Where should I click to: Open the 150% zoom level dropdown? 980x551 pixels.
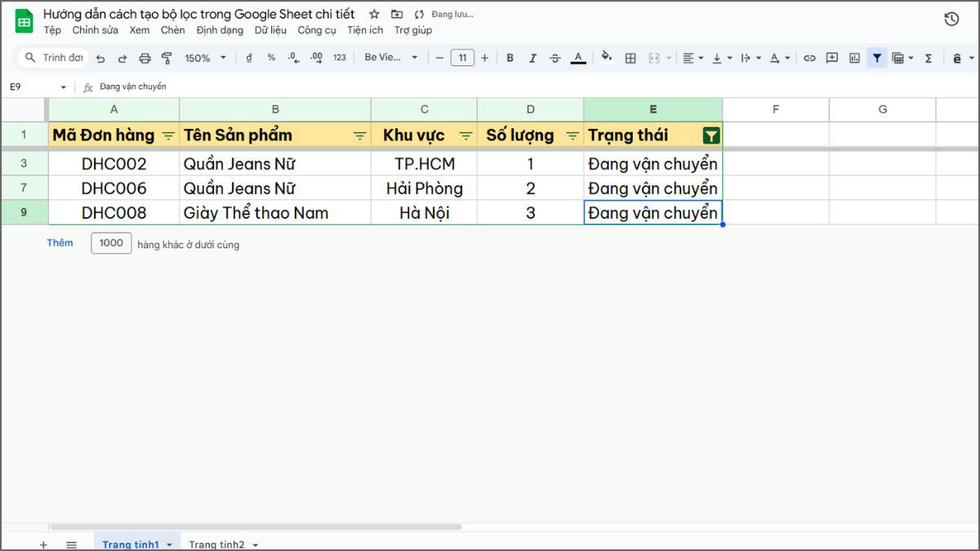click(x=204, y=57)
